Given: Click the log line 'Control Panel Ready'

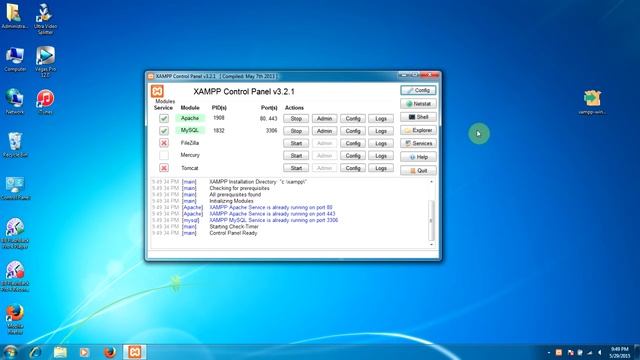Looking at the screenshot, I should 233,233.
